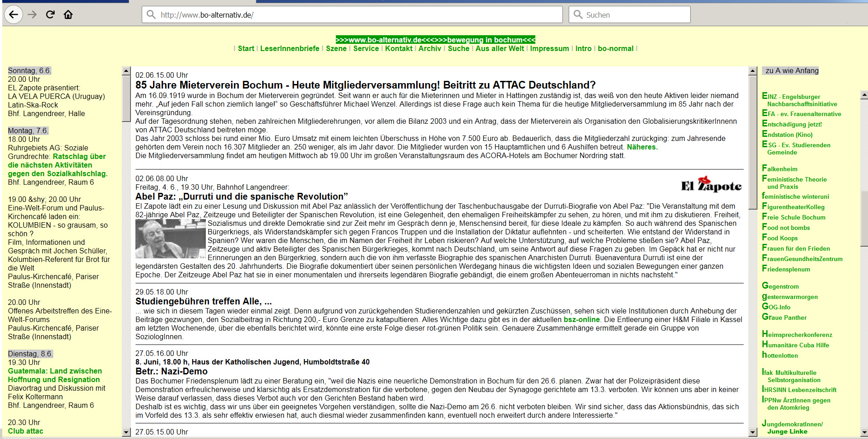868x439 pixels.
Task: Open hottenlotten link
Action: [x=780, y=355]
